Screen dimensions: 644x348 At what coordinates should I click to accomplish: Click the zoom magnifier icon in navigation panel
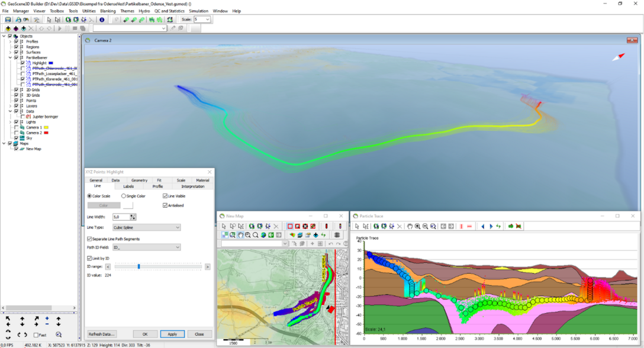(x=59, y=335)
